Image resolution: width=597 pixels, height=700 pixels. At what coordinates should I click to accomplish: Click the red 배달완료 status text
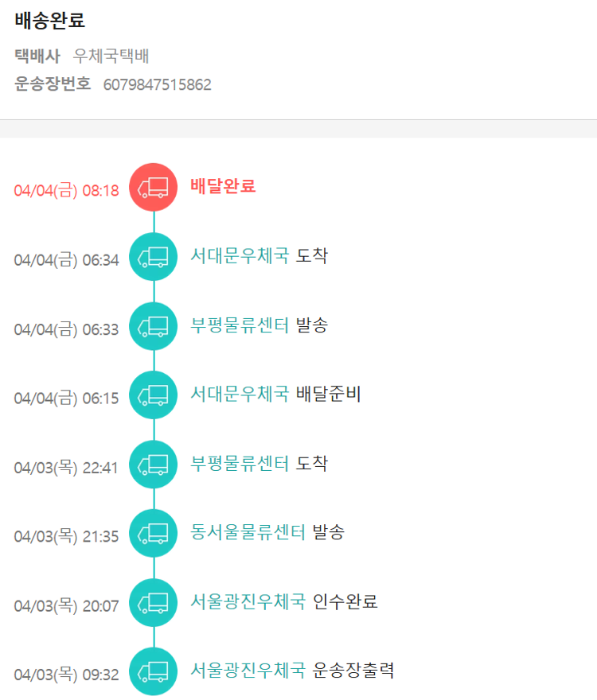[x=223, y=187]
